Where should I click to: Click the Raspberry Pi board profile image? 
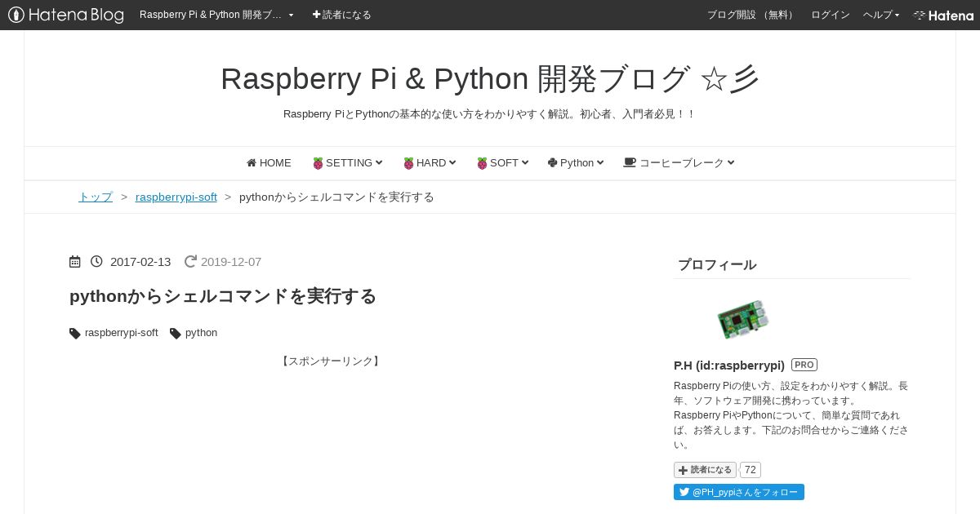pyautogui.click(x=743, y=319)
